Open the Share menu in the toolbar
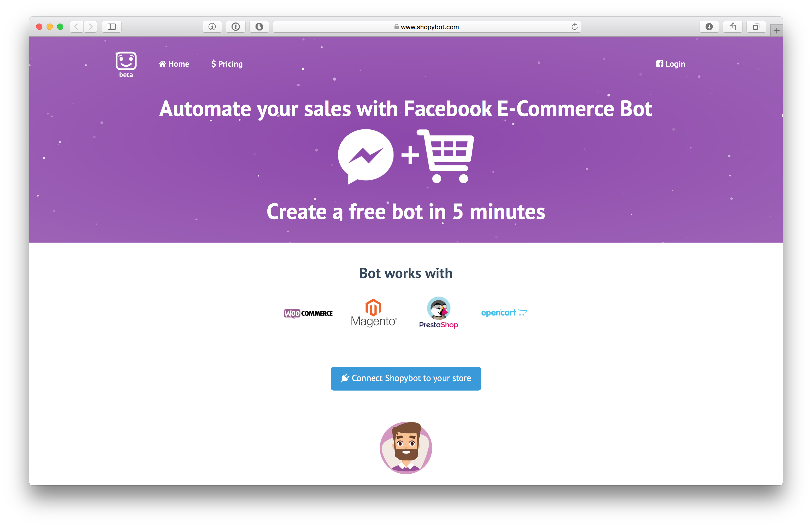The image size is (812, 527). [732, 27]
